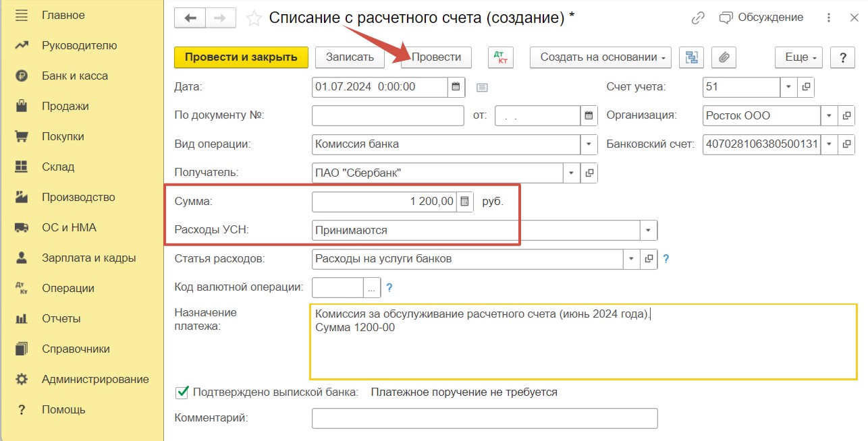
Task: Click the Записать button
Action: [x=350, y=57]
